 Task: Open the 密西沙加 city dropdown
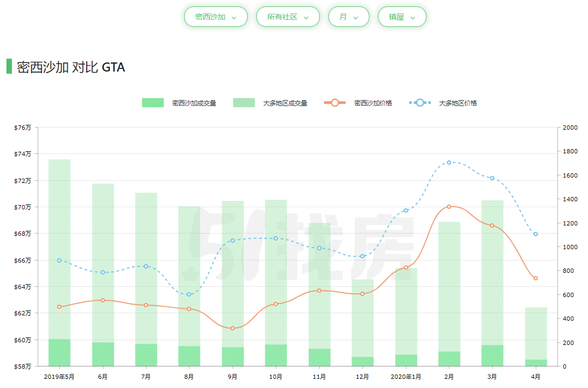click(x=215, y=17)
